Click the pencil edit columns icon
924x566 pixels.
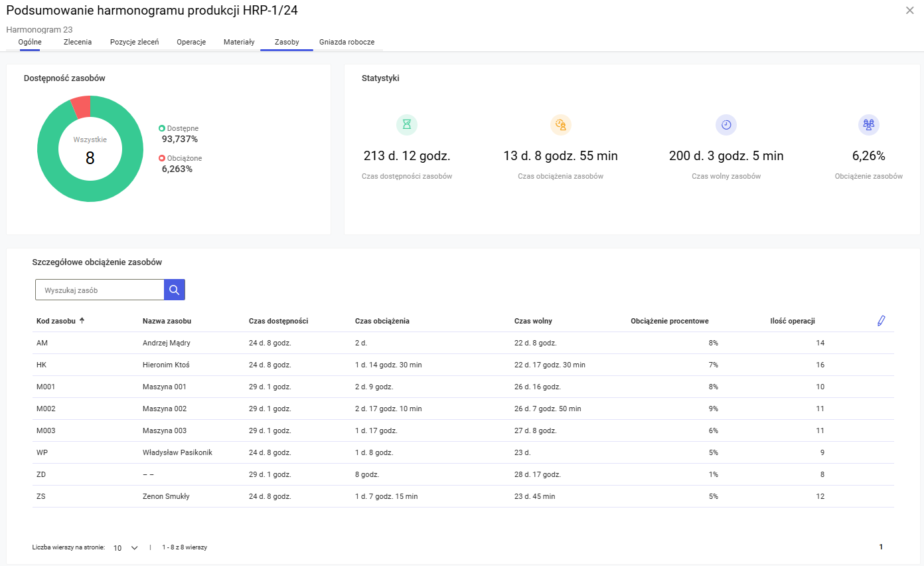(x=881, y=321)
